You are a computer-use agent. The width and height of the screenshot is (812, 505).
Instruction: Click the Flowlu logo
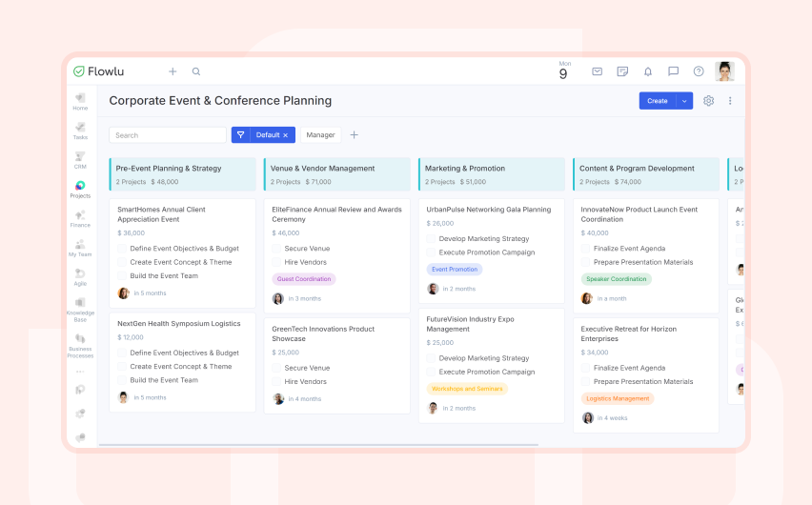[98, 71]
